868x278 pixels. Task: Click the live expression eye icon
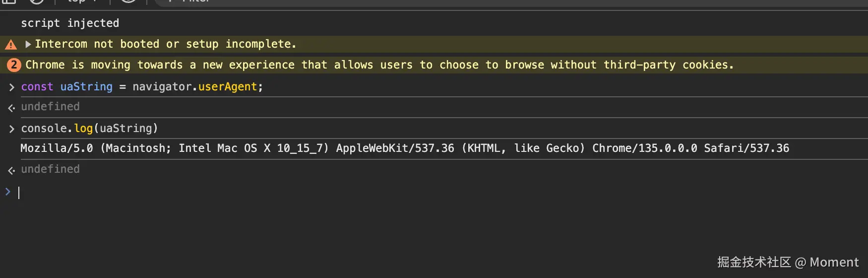(128, 1)
